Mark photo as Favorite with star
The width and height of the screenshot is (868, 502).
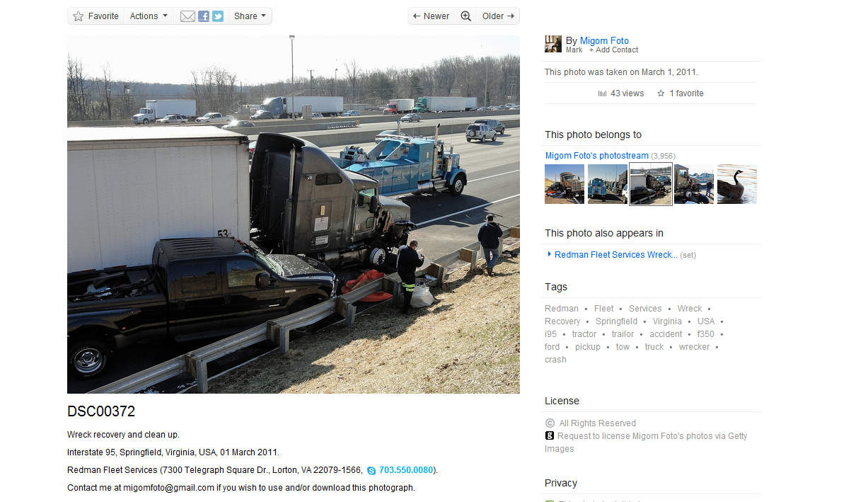[x=96, y=16]
